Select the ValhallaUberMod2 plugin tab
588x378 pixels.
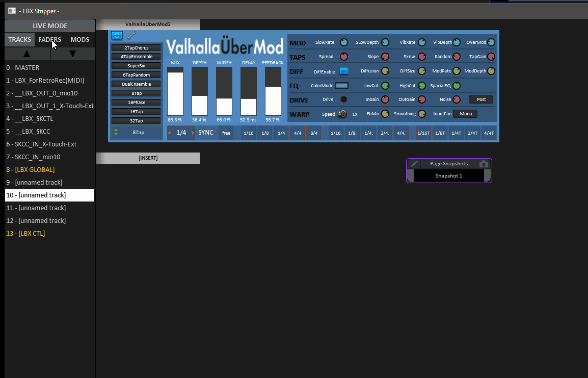tap(148, 24)
